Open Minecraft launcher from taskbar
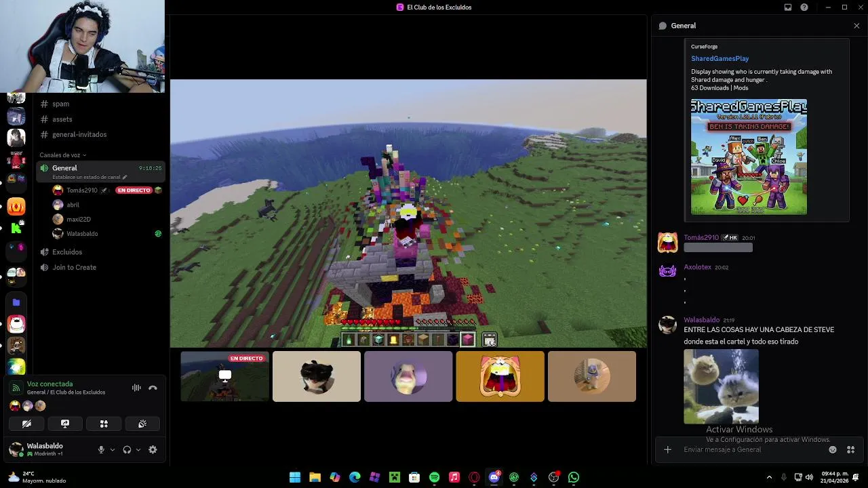Image resolution: width=868 pixels, height=488 pixels. point(395,477)
